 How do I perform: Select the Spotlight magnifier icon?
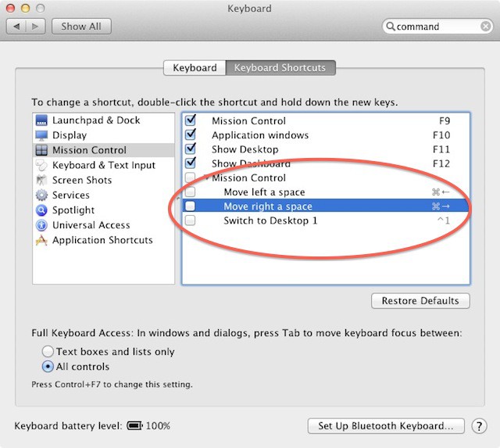(42, 210)
